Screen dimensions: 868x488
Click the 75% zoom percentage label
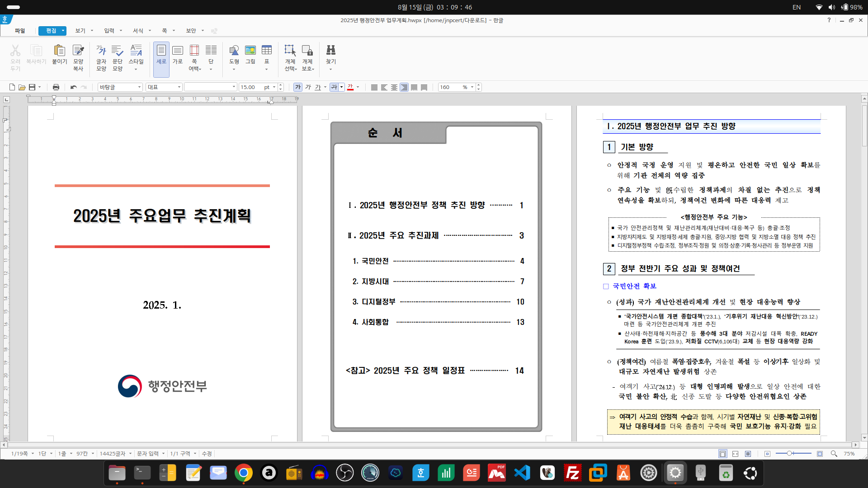click(x=849, y=454)
